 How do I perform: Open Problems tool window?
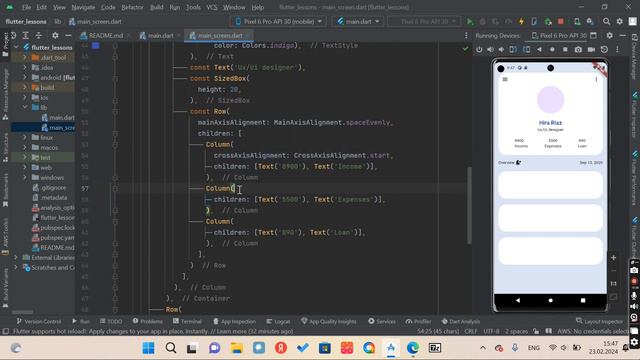coord(147,321)
